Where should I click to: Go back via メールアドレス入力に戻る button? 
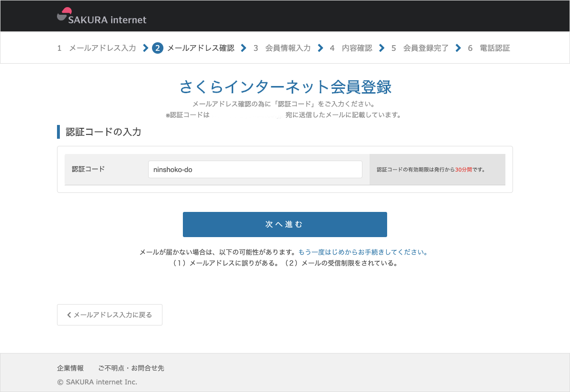click(110, 315)
